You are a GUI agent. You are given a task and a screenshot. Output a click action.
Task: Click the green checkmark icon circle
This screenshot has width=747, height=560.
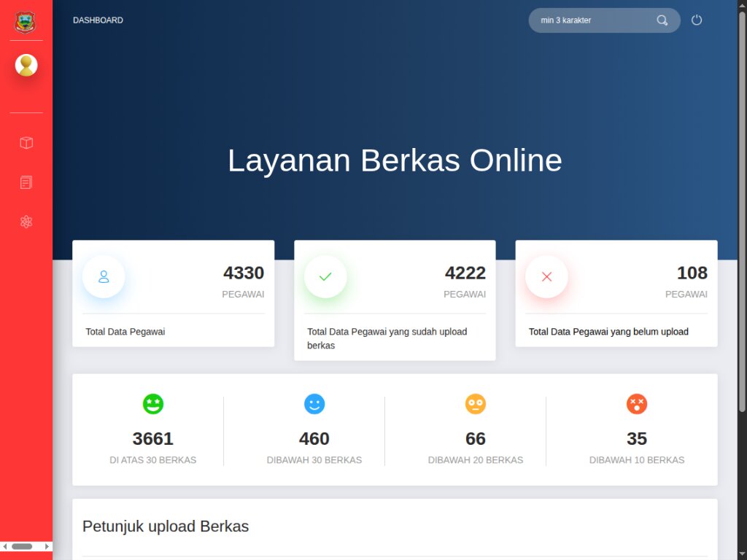(x=325, y=277)
